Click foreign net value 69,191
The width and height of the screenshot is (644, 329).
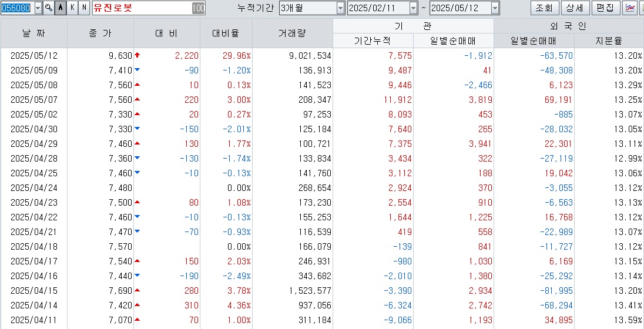(x=559, y=100)
